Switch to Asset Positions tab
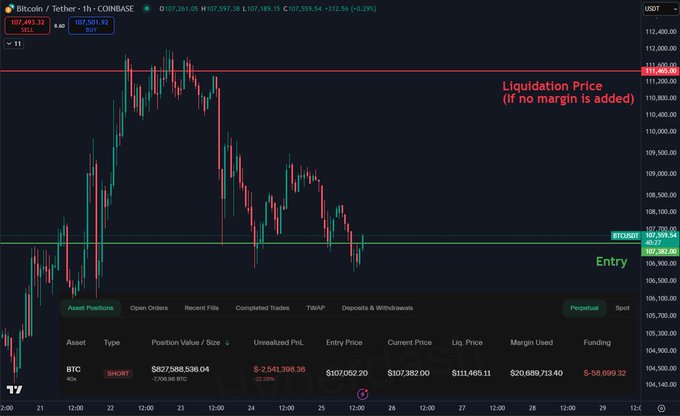The height and width of the screenshot is (416, 680). click(x=90, y=308)
